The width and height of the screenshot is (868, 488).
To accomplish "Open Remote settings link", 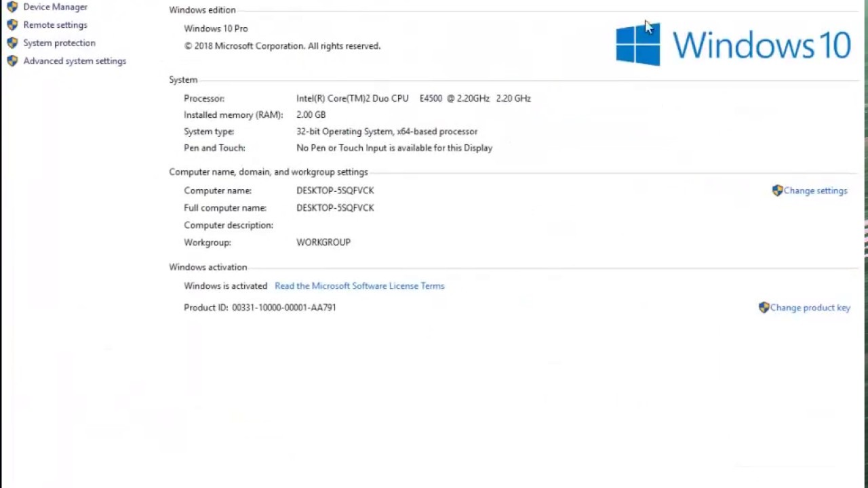I will pos(56,25).
